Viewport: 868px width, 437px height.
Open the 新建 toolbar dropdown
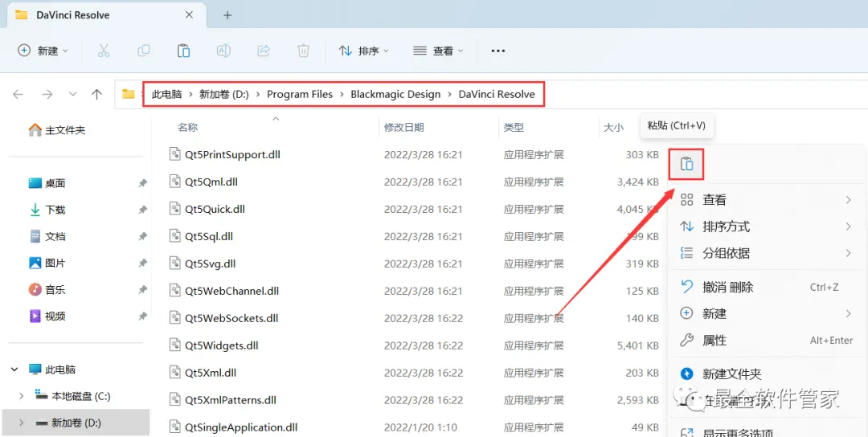(x=43, y=51)
